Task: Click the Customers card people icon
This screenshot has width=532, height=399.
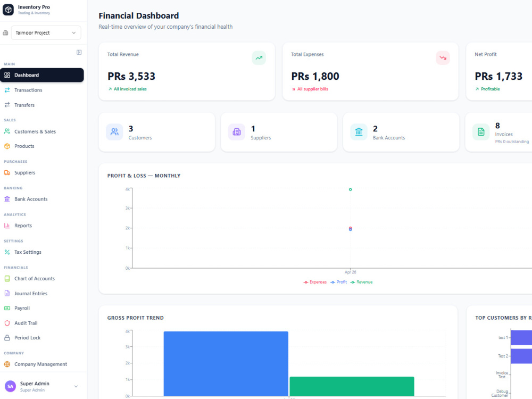Action: click(114, 132)
